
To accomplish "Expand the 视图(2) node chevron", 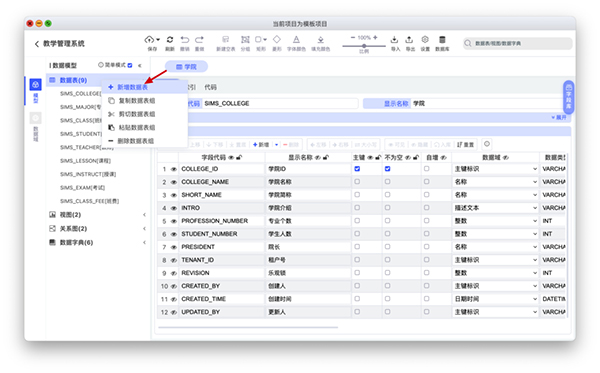I will [x=144, y=215].
